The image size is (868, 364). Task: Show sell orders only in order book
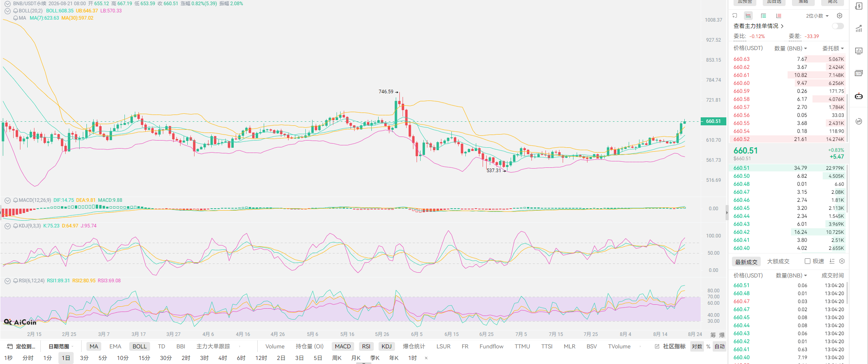click(x=779, y=16)
